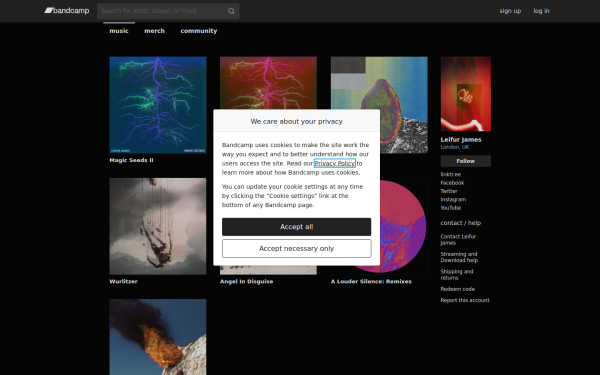Click Accept necessary only

point(297,248)
